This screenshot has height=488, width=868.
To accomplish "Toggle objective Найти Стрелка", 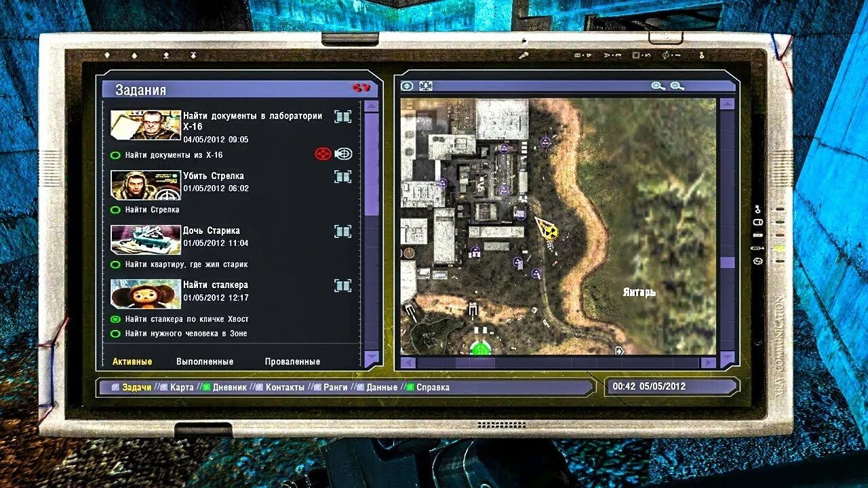I will pos(115,210).
